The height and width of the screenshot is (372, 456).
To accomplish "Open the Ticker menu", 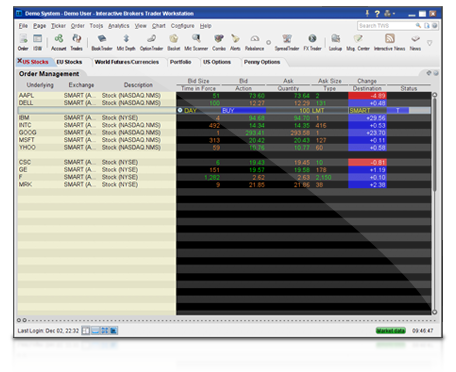I will [58, 26].
